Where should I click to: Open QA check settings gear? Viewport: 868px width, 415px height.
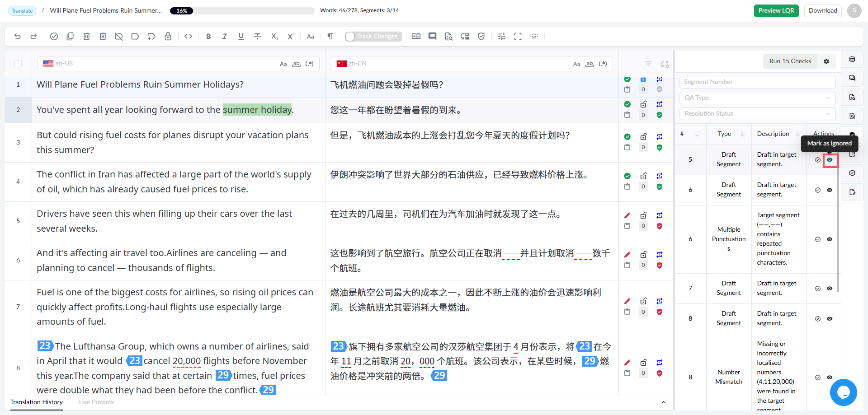pos(826,61)
